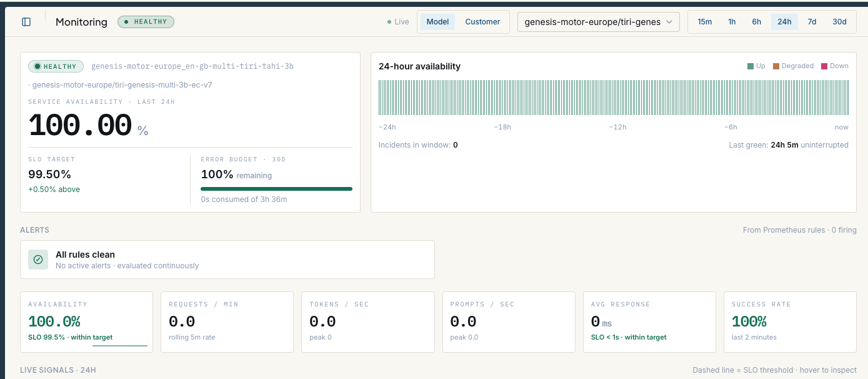Click the LIVE SIGNALS · 24H heading
868x379 pixels.
(x=58, y=370)
